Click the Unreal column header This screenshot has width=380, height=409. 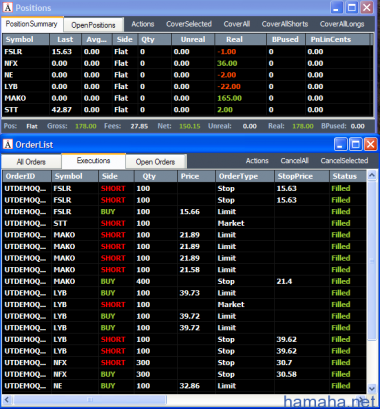pyautogui.click(x=193, y=39)
